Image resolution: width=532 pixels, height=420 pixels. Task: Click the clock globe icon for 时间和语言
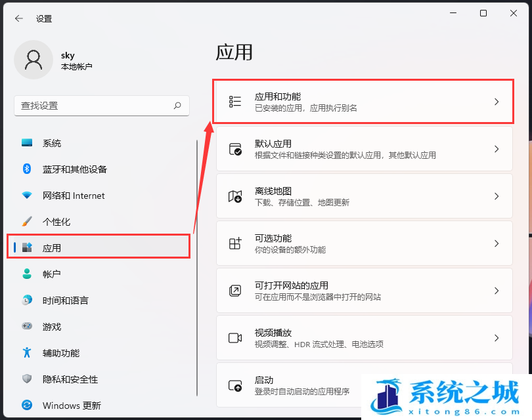pyautogui.click(x=27, y=300)
